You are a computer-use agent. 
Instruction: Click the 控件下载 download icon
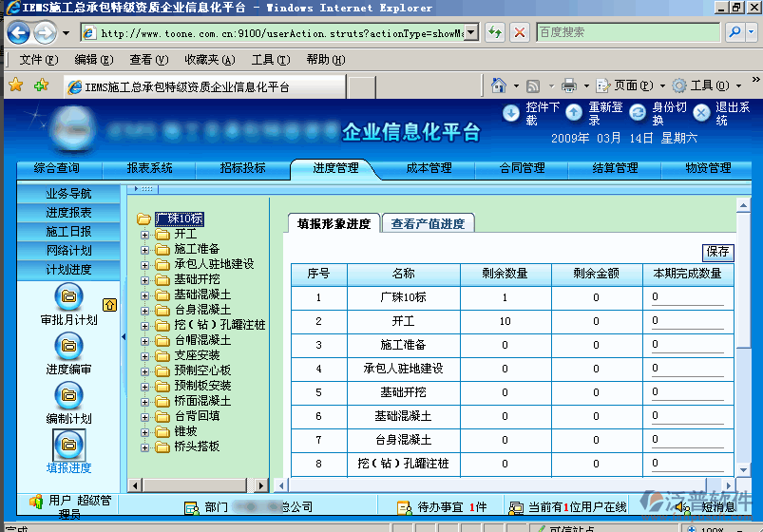point(511,113)
